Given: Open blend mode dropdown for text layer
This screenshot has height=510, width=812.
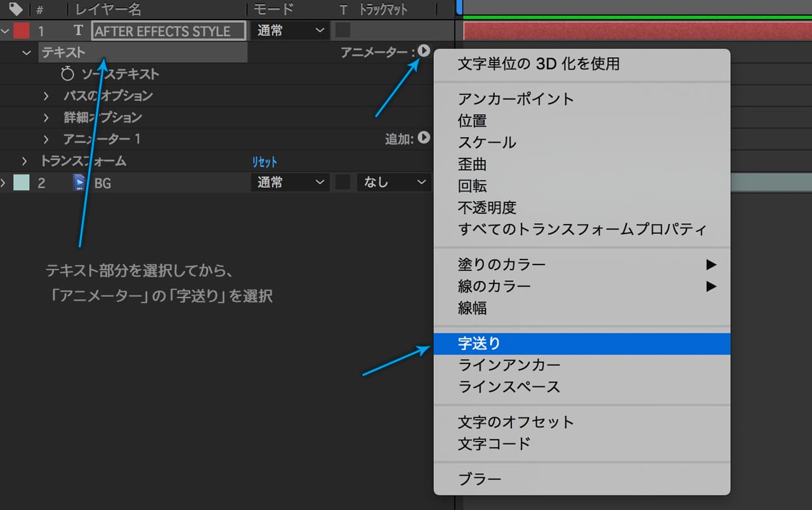Looking at the screenshot, I should tap(290, 30).
